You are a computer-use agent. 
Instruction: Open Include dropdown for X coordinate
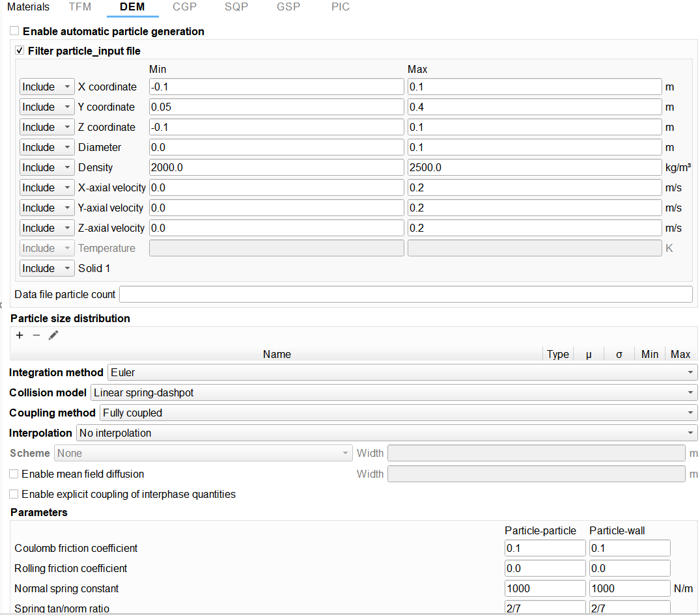tap(47, 87)
